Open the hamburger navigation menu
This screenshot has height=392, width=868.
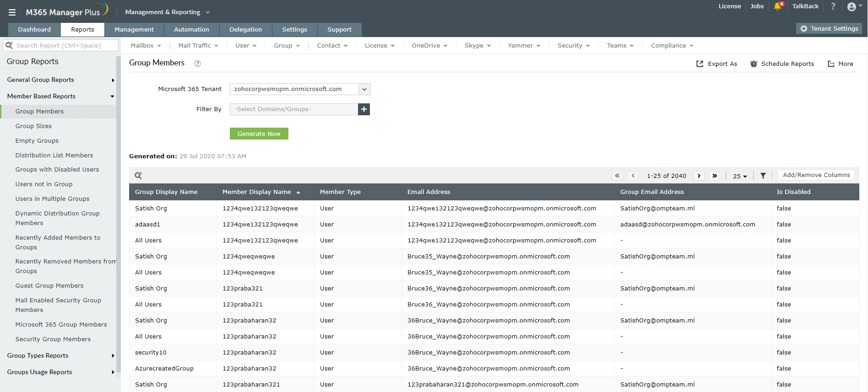pos(12,12)
